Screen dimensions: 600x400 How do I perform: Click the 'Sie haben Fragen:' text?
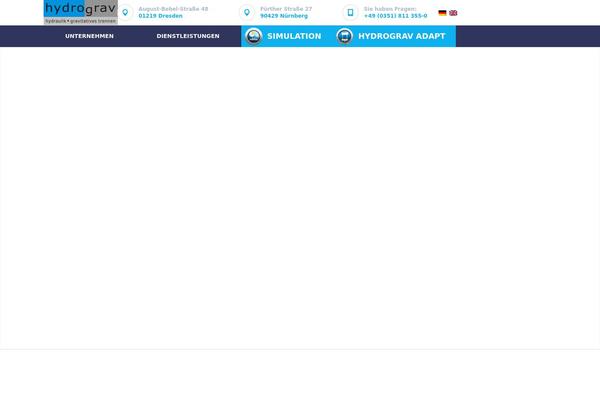point(390,9)
